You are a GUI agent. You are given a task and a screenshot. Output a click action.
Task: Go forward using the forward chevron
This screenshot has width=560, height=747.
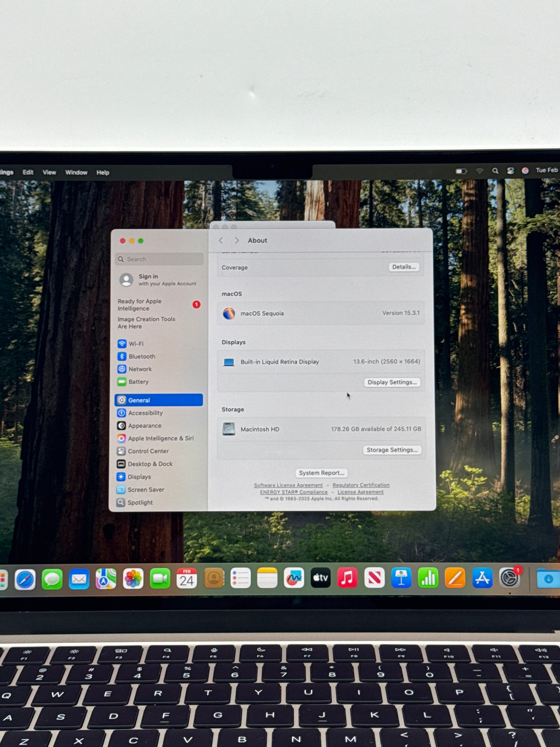[x=237, y=240]
